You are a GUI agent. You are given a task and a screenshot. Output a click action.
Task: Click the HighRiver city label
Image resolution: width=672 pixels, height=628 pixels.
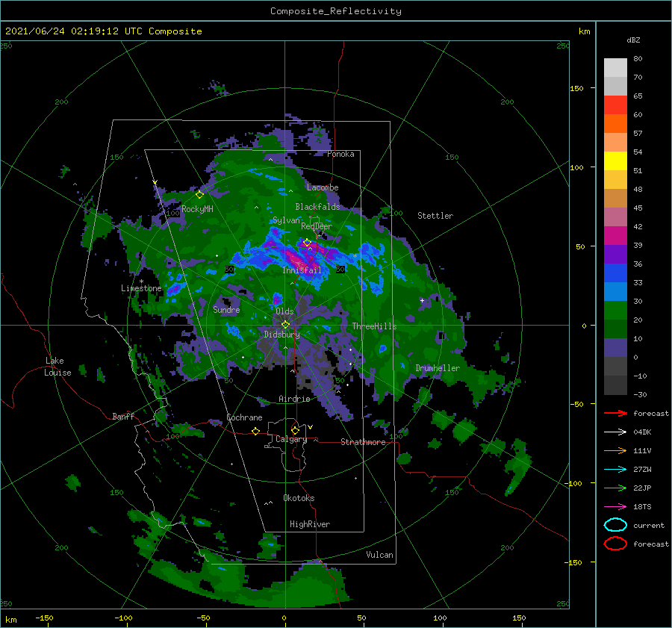(x=310, y=524)
